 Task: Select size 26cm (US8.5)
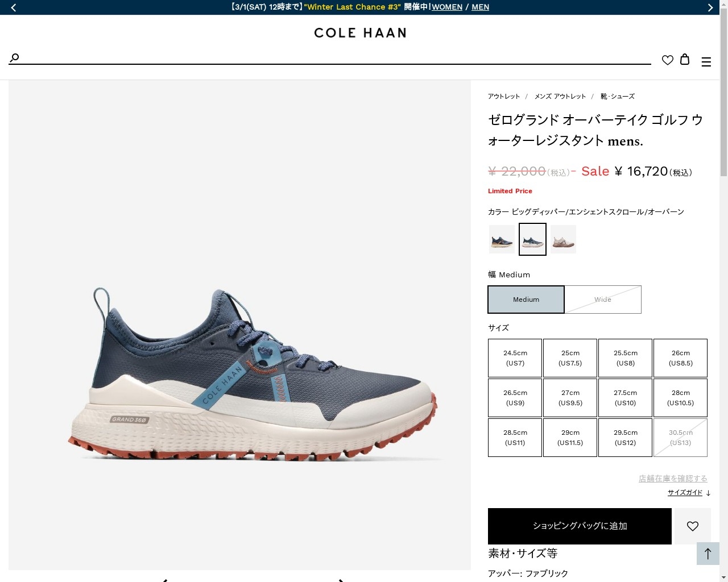click(x=680, y=358)
